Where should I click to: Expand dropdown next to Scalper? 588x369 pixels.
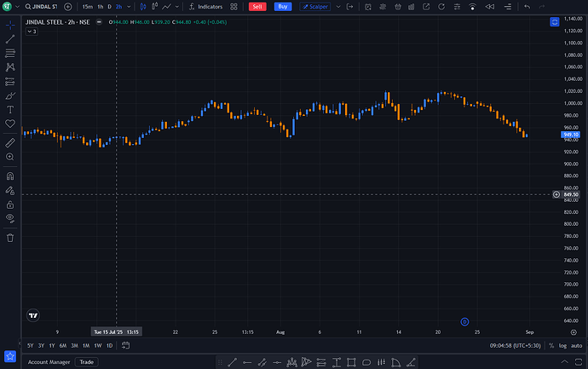(x=338, y=7)
